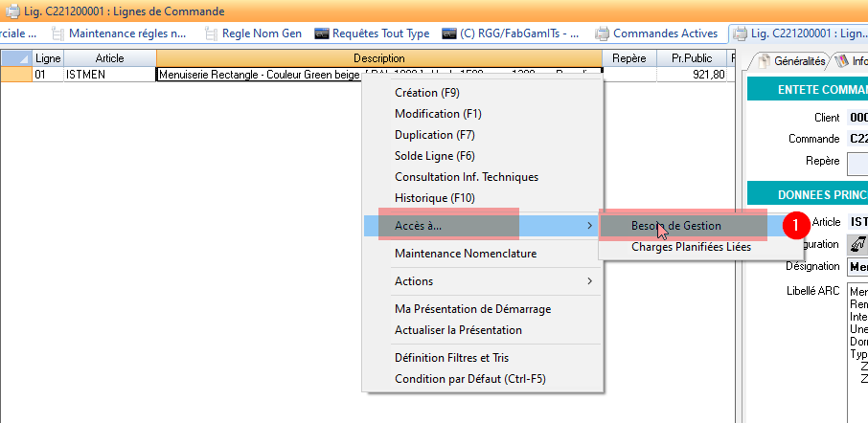Switch to the Commandes Actives tab
Image resolution: width=868 pixels, height=423 pixels.
coord(664,33)
